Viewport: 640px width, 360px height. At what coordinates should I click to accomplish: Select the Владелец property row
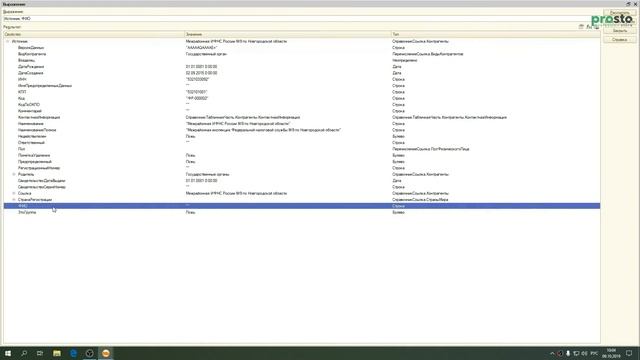302,60
